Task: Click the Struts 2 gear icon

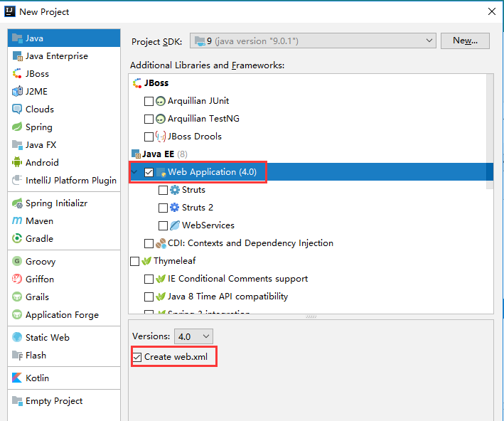Action: (x=175, y=208)
